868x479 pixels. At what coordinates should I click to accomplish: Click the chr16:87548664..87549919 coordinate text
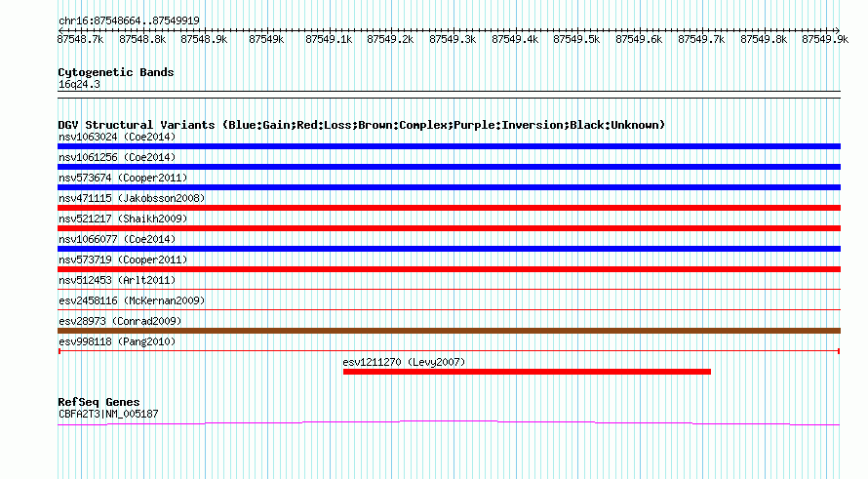[129, 20]
